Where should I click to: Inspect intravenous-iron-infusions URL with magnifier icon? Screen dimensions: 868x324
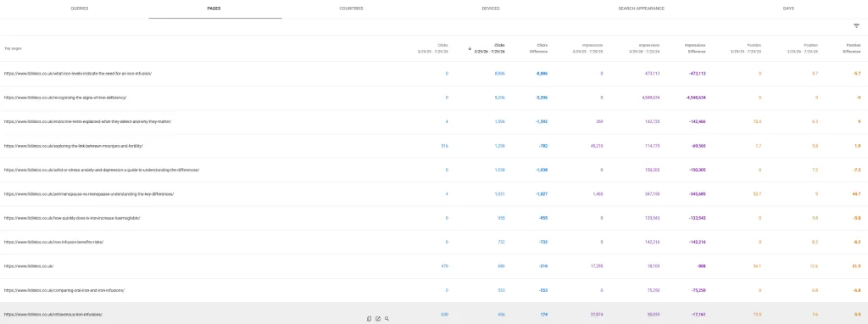coord(387,319)
